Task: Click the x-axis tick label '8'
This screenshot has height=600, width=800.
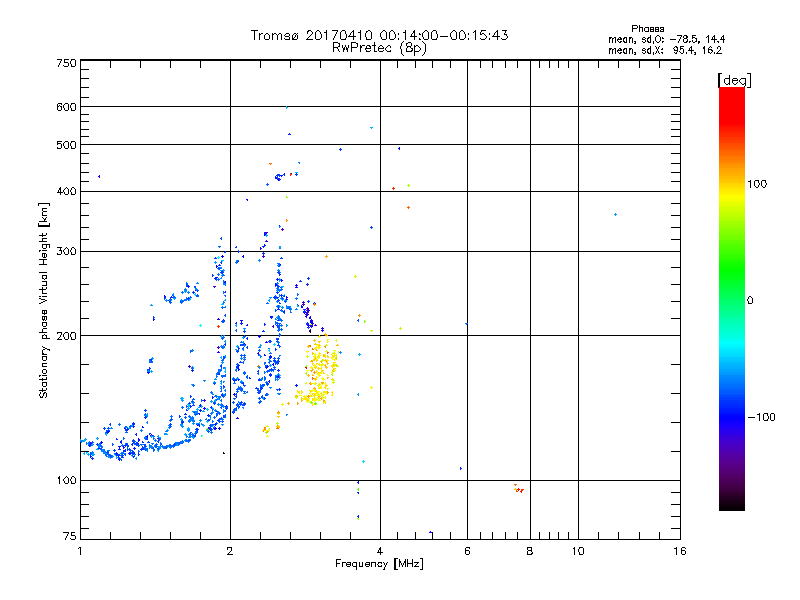Action: [530, 551]
